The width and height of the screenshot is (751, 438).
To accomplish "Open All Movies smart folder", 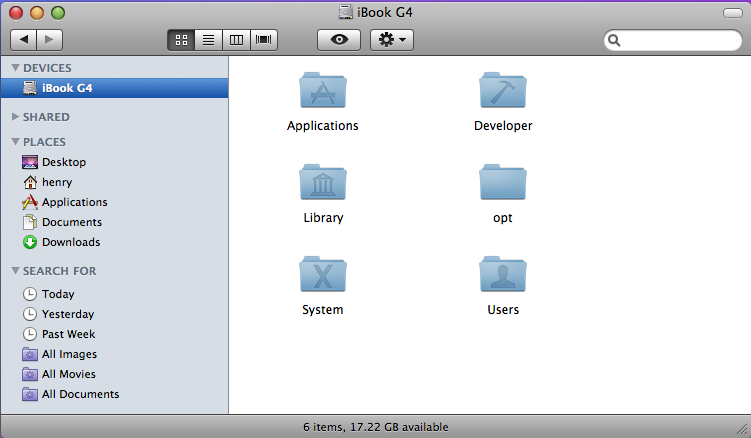I will pos(114,374).
